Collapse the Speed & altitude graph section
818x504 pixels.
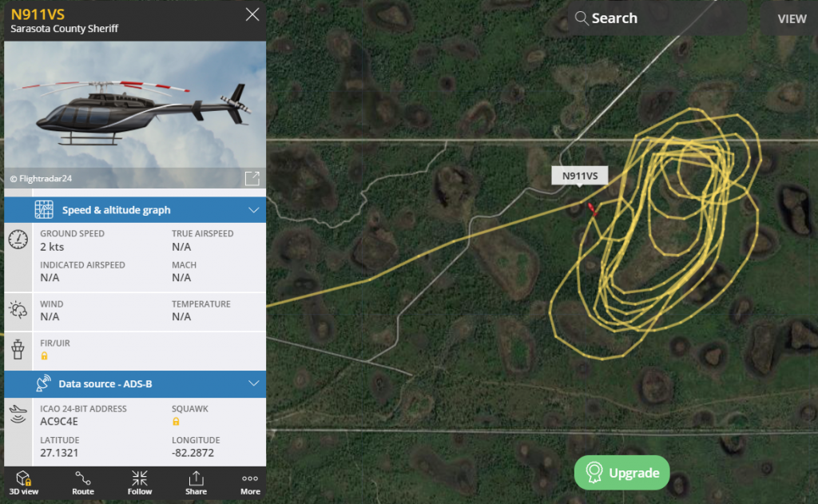click(x=253, y=210)
